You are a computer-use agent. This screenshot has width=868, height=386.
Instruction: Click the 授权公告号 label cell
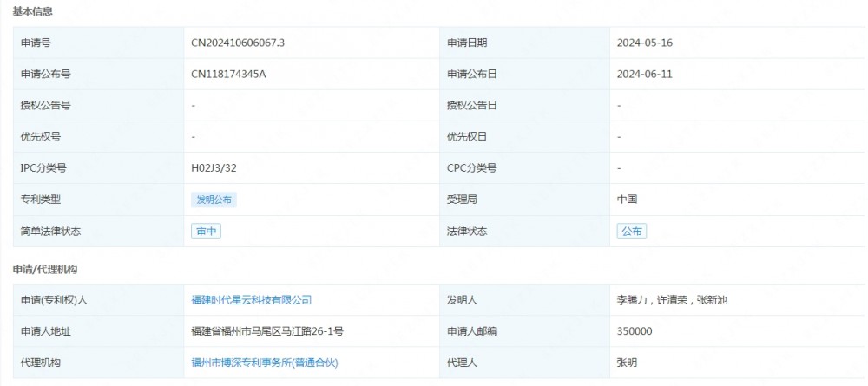(x=99, y=105)
